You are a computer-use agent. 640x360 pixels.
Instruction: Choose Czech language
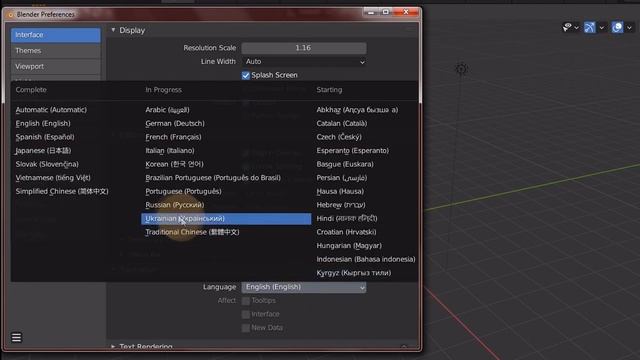point(339,137)
